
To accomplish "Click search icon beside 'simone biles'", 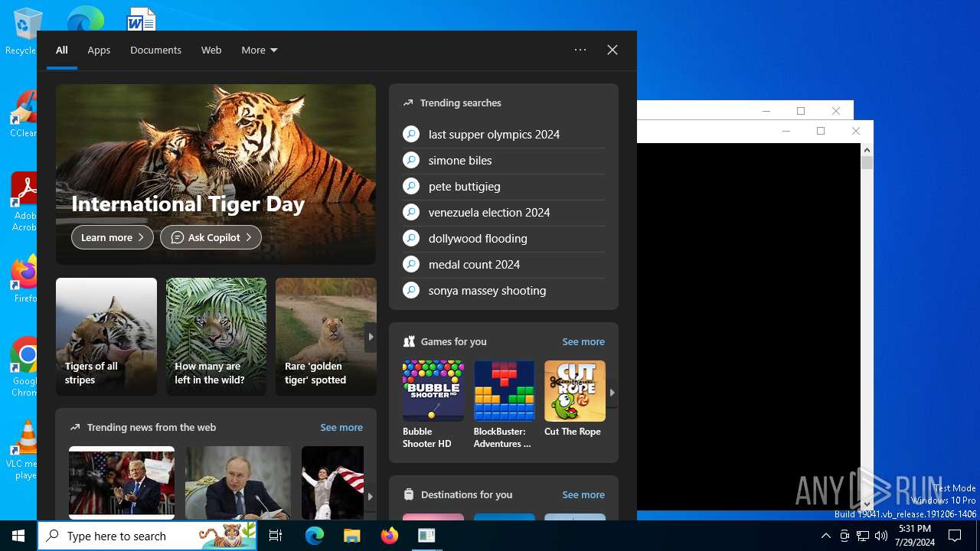I will tap(411, 160).
